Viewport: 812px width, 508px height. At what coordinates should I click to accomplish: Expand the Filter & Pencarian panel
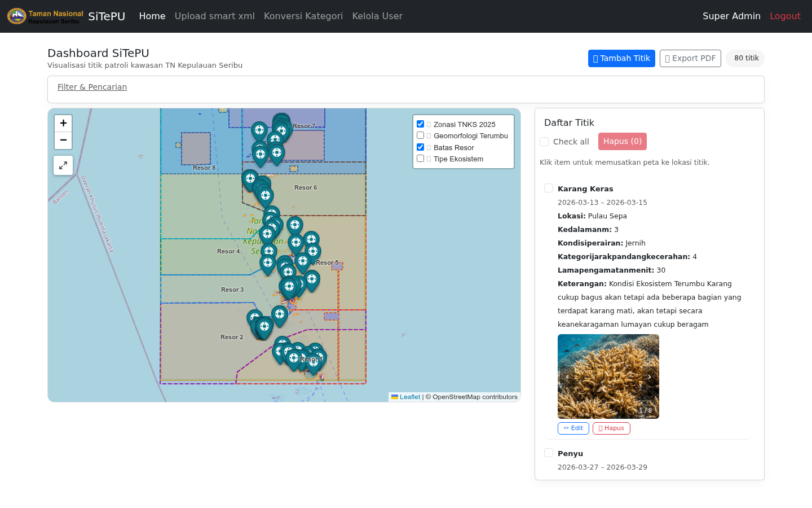(x=92, y=87)
